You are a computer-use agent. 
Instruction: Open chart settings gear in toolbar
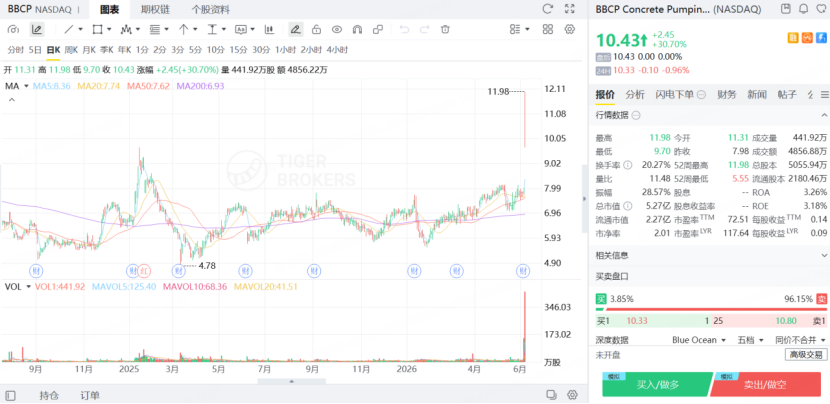pos(570,29)
